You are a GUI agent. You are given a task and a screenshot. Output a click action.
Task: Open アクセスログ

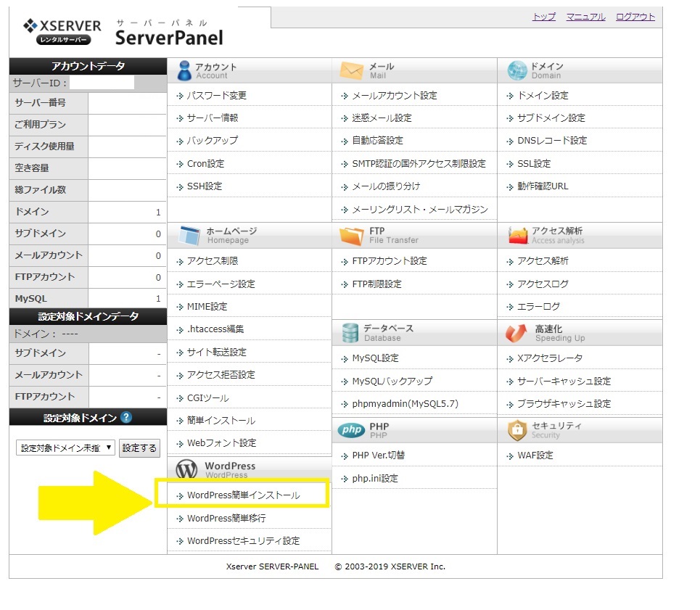(x=543, y=284)
